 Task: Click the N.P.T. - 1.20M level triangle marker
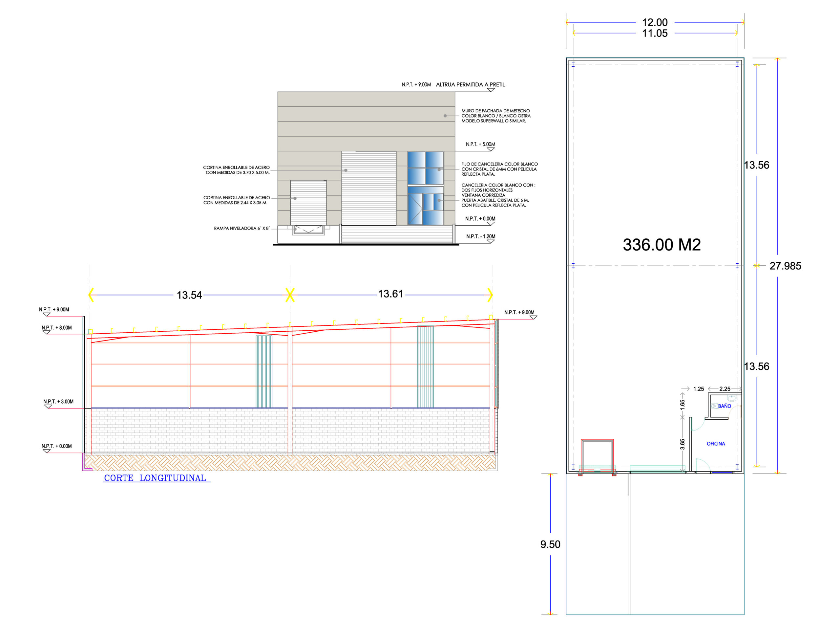tap(491, 241)
